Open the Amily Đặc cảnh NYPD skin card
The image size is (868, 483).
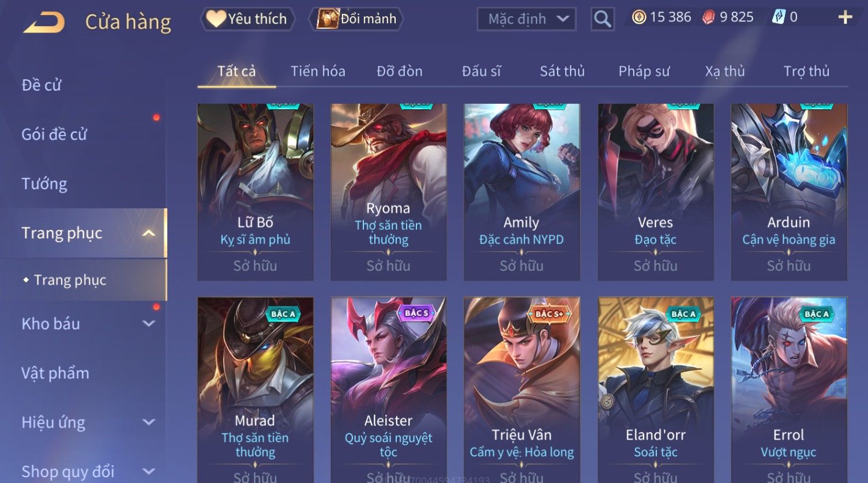521,192
